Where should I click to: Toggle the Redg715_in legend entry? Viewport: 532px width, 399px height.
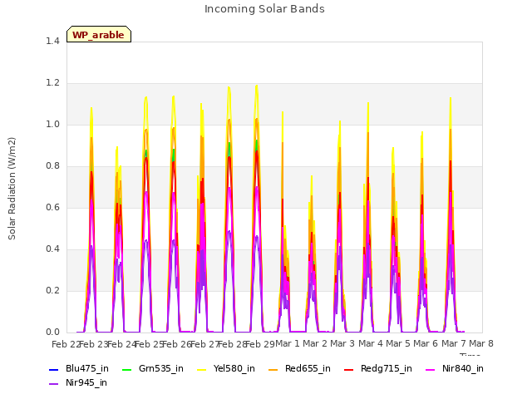coord(378,368)
